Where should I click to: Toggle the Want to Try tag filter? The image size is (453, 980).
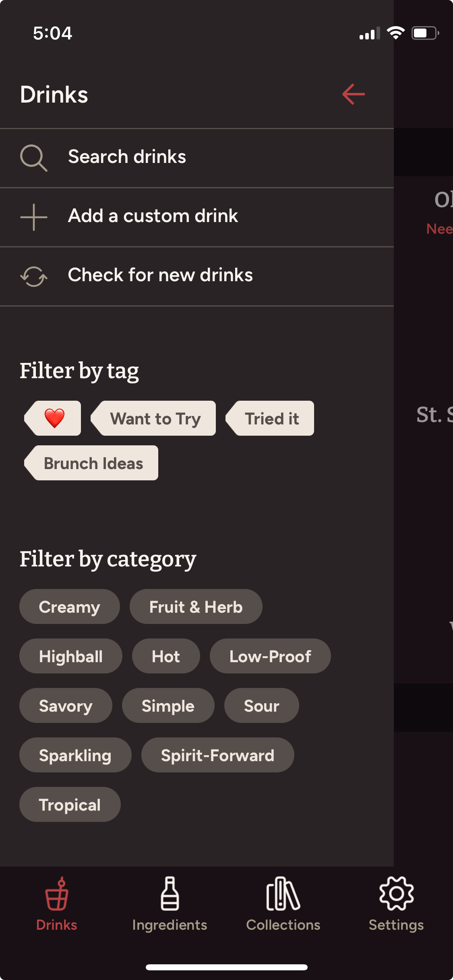[x=153, y=418]
